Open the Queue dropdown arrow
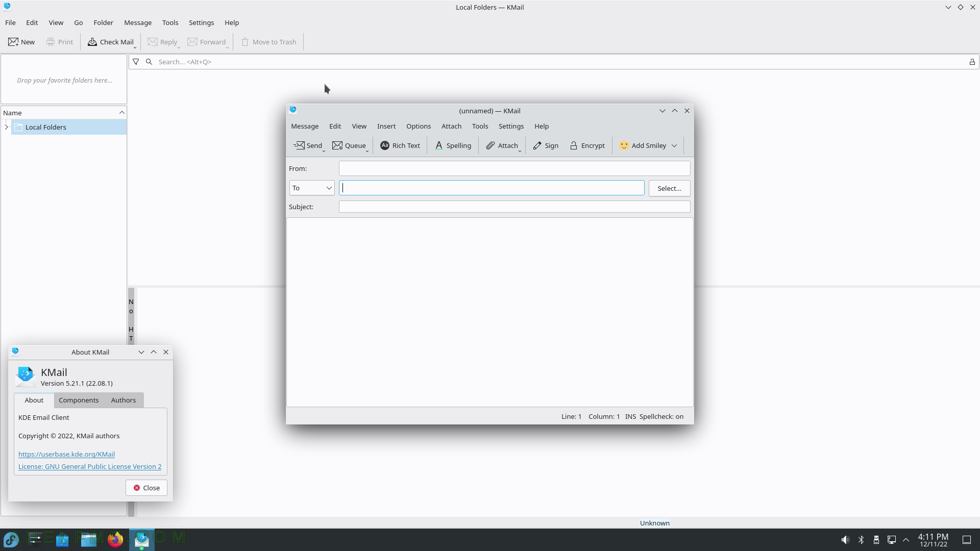Image resolution: width=980 pixels, height=551 pixels. (367, 151)
